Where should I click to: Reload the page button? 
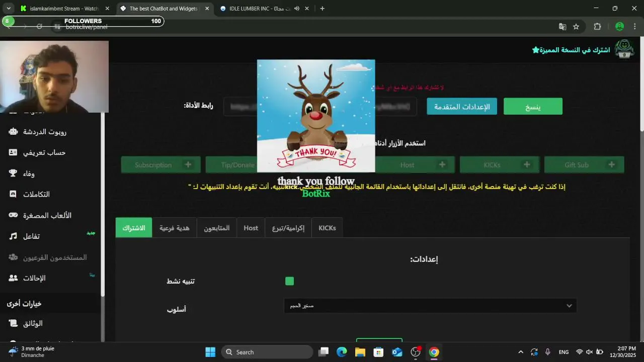tap(39, 27)
